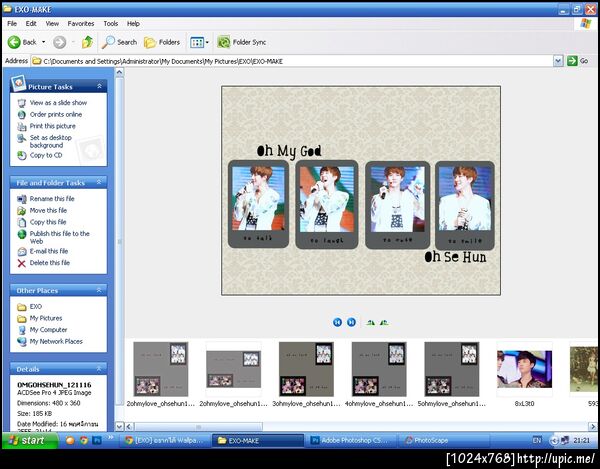Image resolution: width=600 pixels, height=469 pixels.
Task: Rotate the picture counterclockwise
Action: [384, 322]
